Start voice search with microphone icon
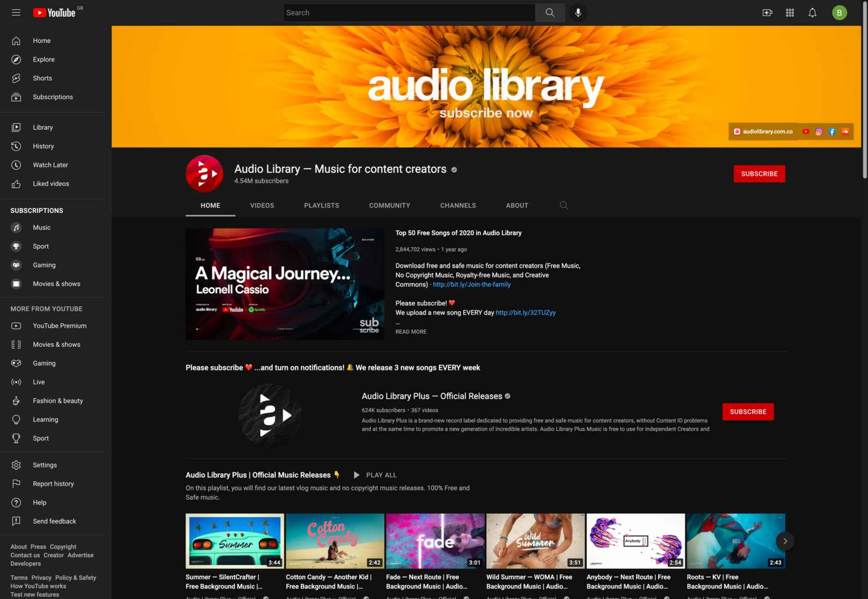The height and width of the screenshot is (599, 868). pos(578,13)
